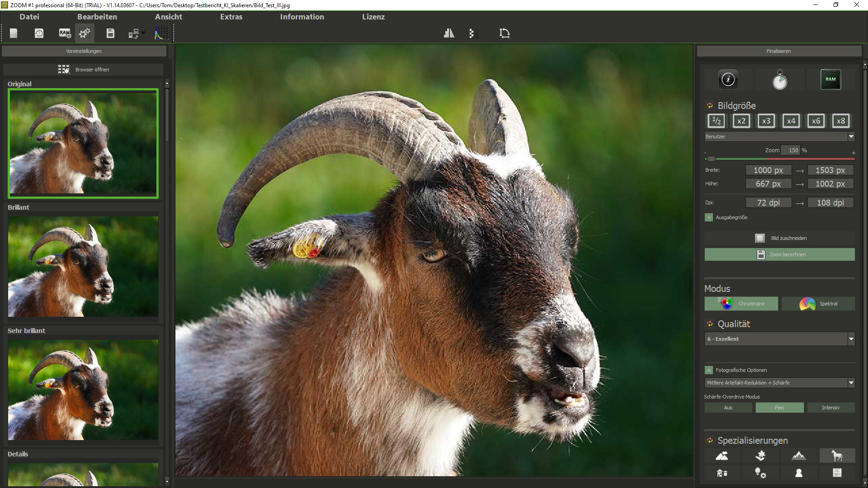The height and width of the screenshot is (488, 868).
Task: Set image scaling to x6
Action: (816, 121)
